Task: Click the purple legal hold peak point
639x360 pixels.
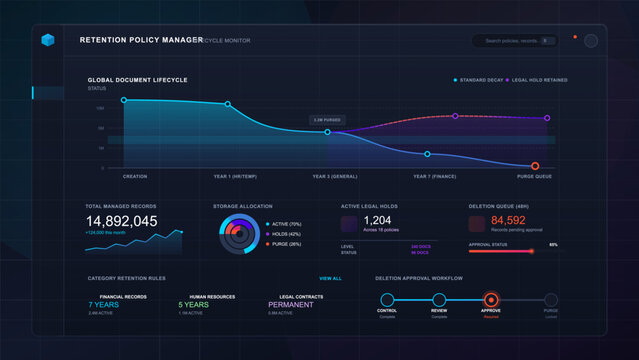Action: tap(455, 116)
